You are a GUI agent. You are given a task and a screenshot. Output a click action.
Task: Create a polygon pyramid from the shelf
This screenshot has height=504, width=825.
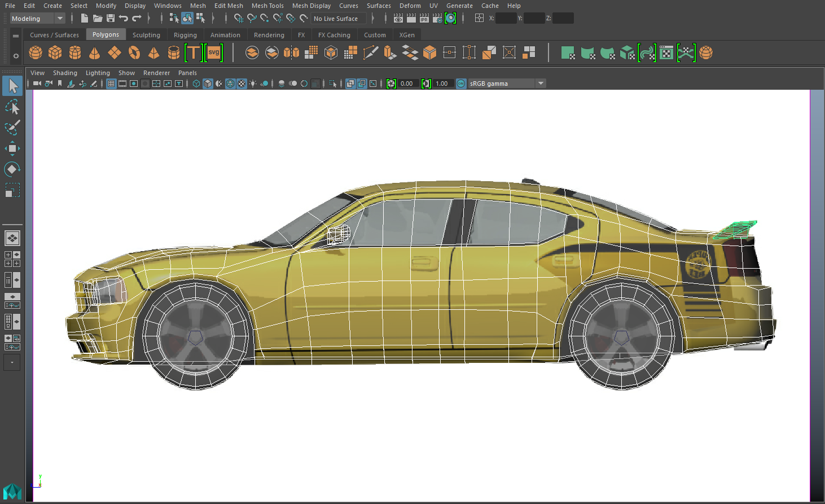(153, 53)
